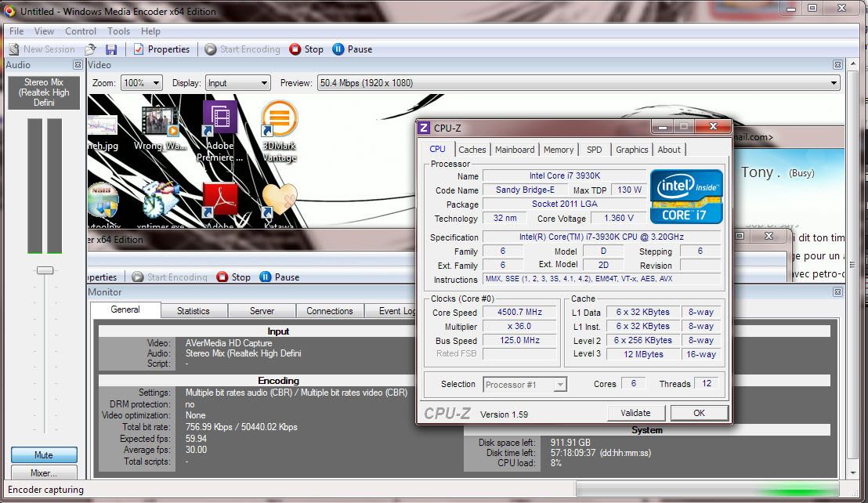Open the Control menu
The width and height of the screenshot is (868, 503).
[80, 31]
